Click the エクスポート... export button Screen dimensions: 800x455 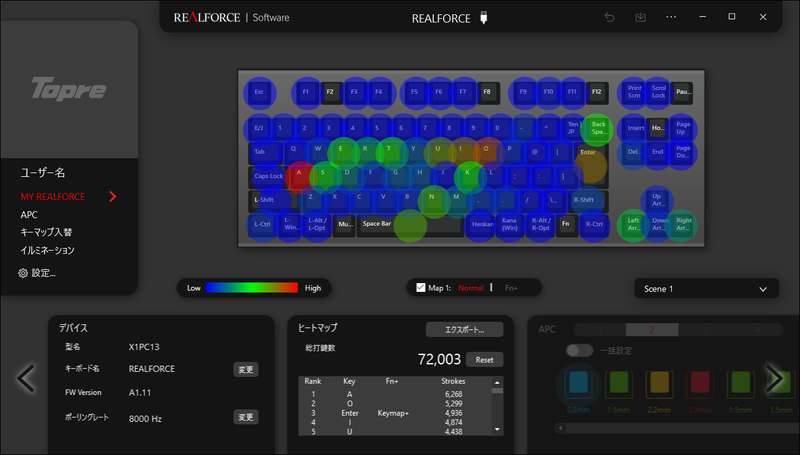(x=464, y=330)
